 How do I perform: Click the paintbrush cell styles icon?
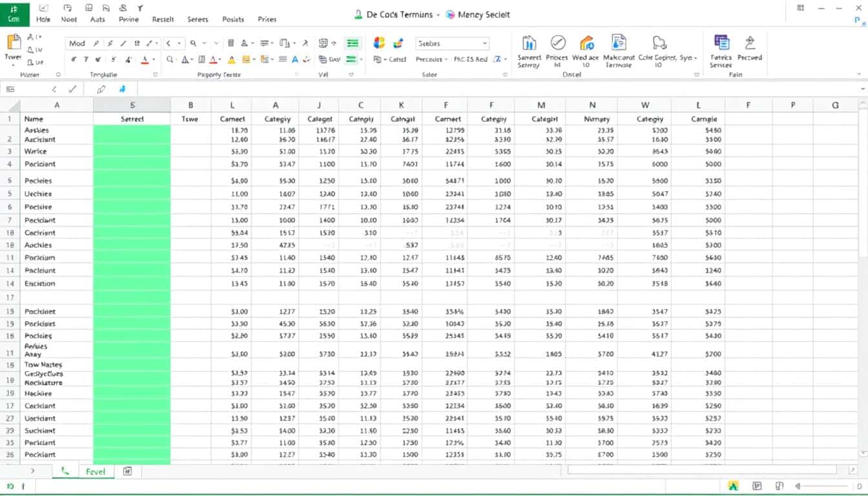coord(398,43)
